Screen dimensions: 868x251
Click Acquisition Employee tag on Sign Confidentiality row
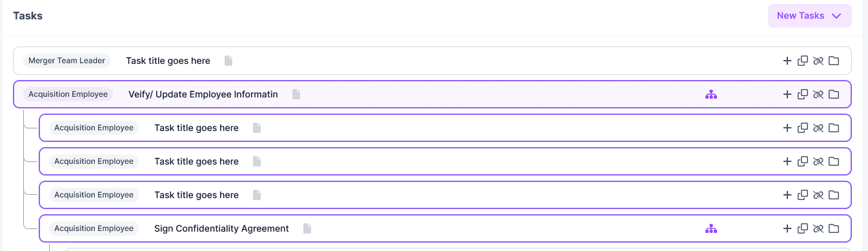[94, 228]
